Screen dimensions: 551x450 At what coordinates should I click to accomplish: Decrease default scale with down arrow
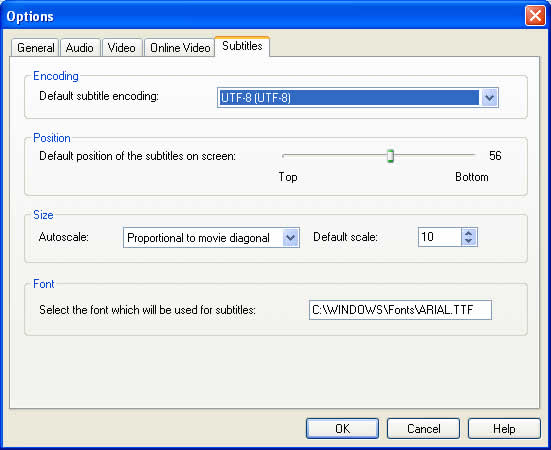coord(468,241)
